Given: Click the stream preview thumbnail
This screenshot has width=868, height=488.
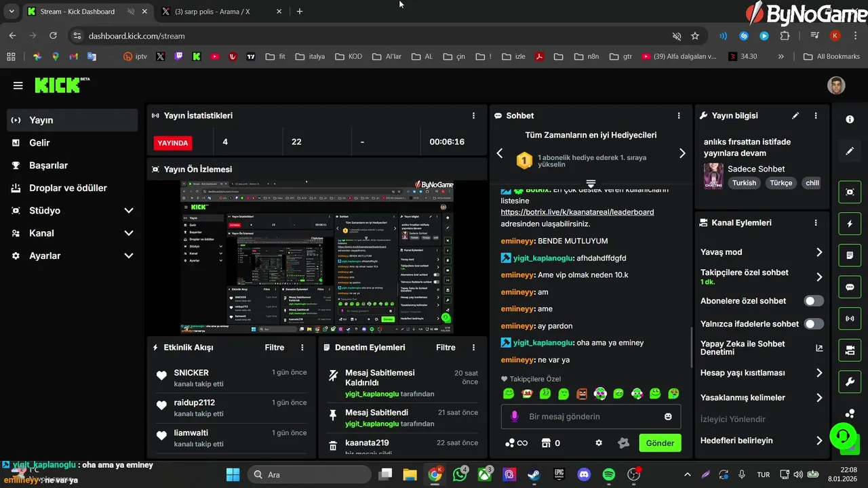Looking at the screenshot, I should [x=317, y=257].
